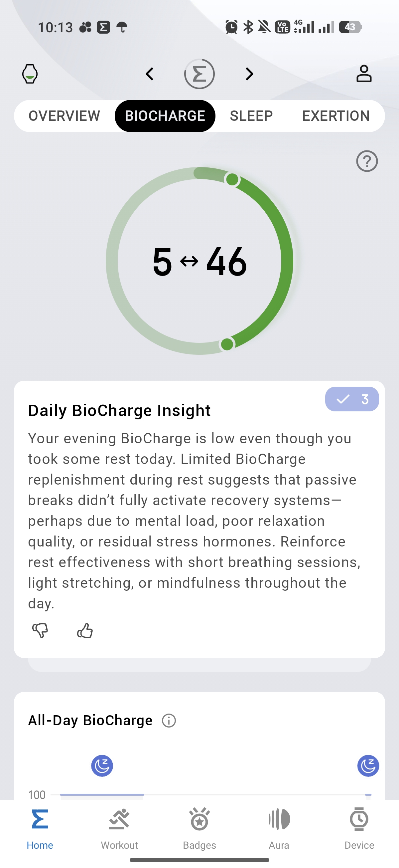Open the Badges section
This screenshot has height=868, width=399.
tap(199, 829)
